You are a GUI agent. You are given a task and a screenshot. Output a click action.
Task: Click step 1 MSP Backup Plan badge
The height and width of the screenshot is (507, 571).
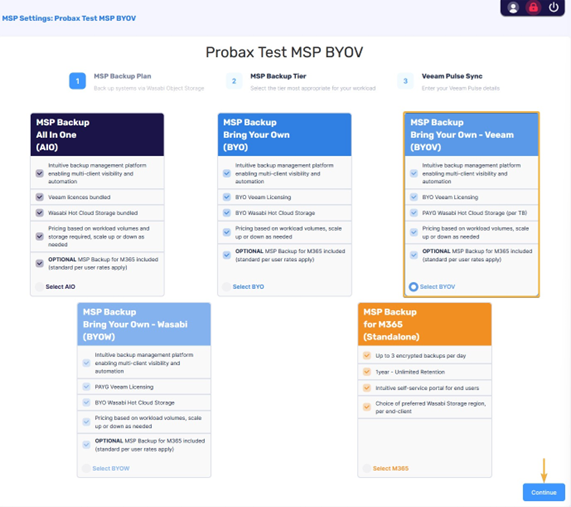click(78, 81)
